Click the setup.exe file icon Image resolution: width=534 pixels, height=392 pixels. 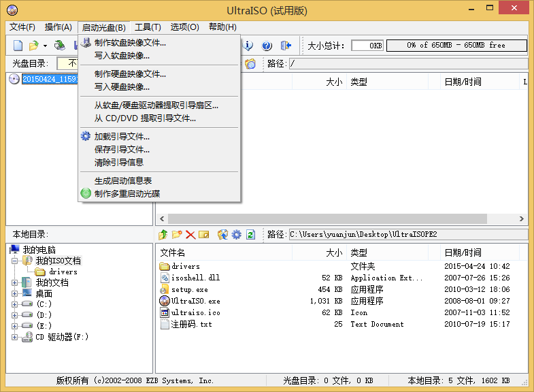point(165,289)
